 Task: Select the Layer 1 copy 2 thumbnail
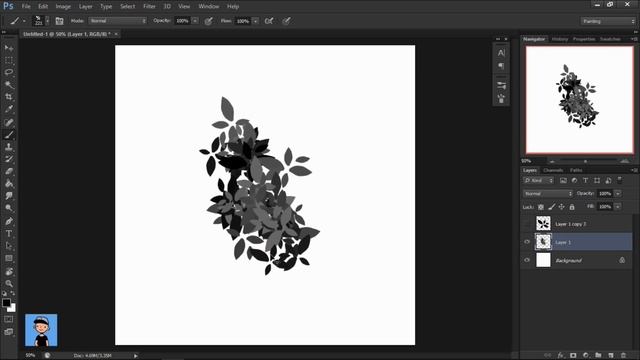pyautogui.click(x=543, y=224)
